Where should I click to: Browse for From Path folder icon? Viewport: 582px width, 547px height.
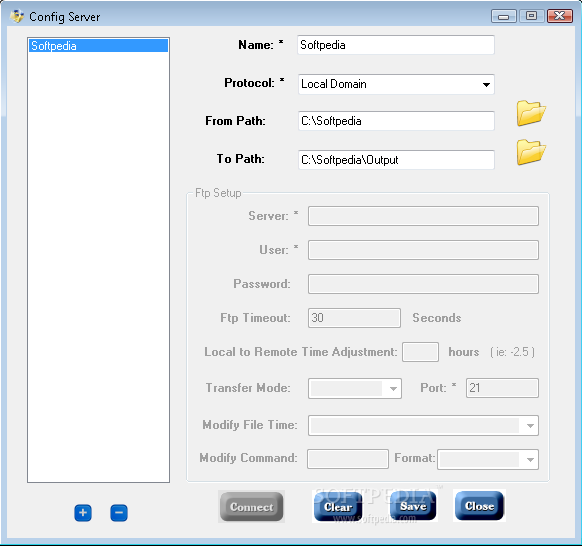point(531,113)
